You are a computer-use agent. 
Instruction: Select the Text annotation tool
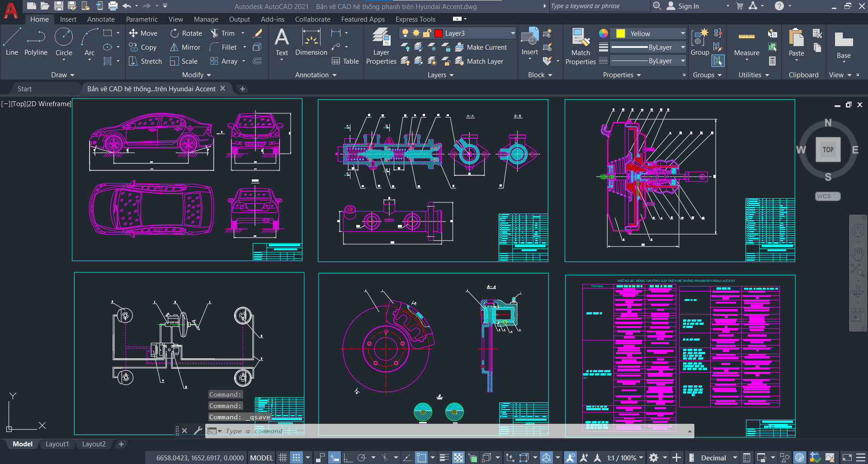[282, 42]
